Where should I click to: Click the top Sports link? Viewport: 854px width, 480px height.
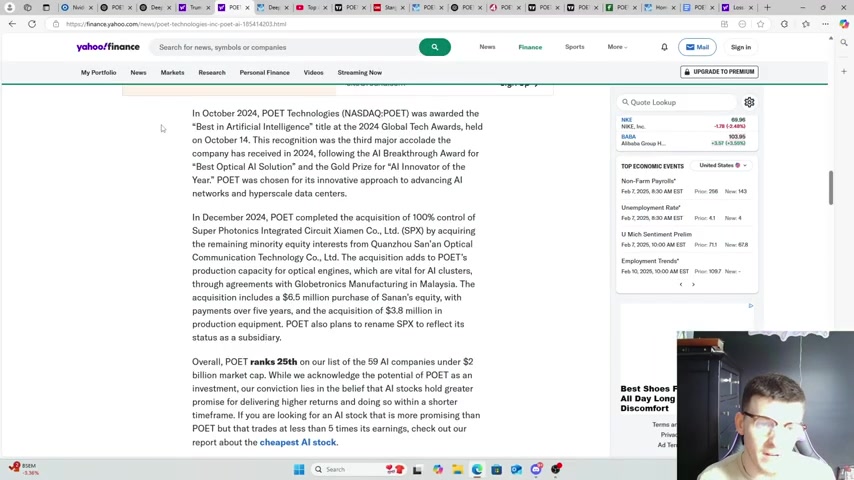coord(575,47)
